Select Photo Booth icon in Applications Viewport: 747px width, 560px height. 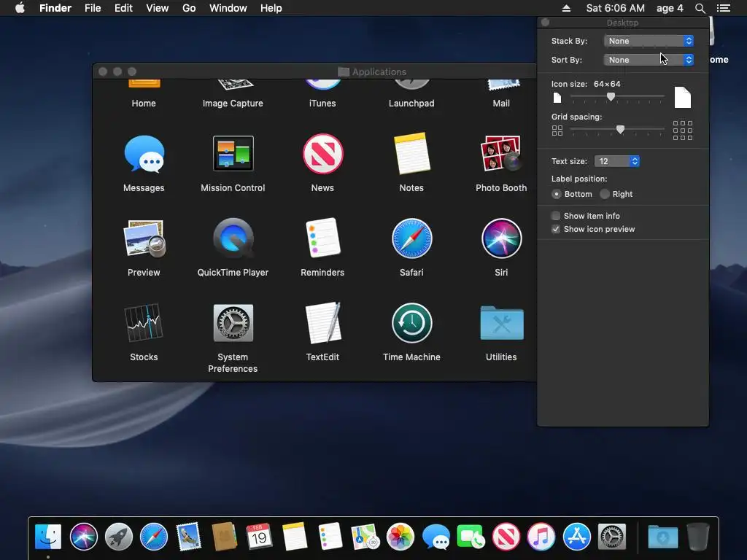pos(500,153)
